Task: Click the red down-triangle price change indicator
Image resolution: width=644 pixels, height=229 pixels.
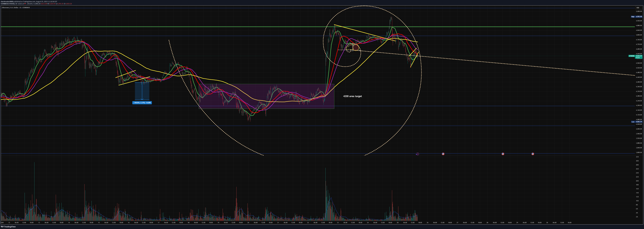Action: tap(25, 4)
